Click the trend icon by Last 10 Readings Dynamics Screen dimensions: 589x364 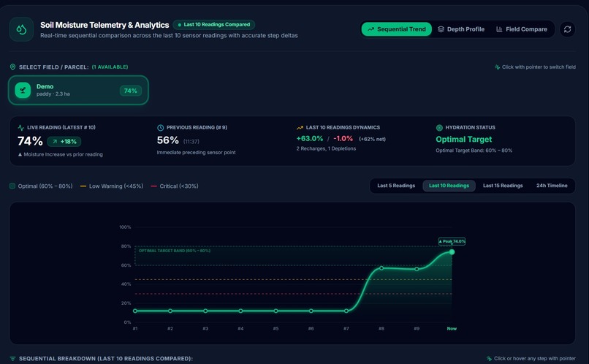[300, 128]
